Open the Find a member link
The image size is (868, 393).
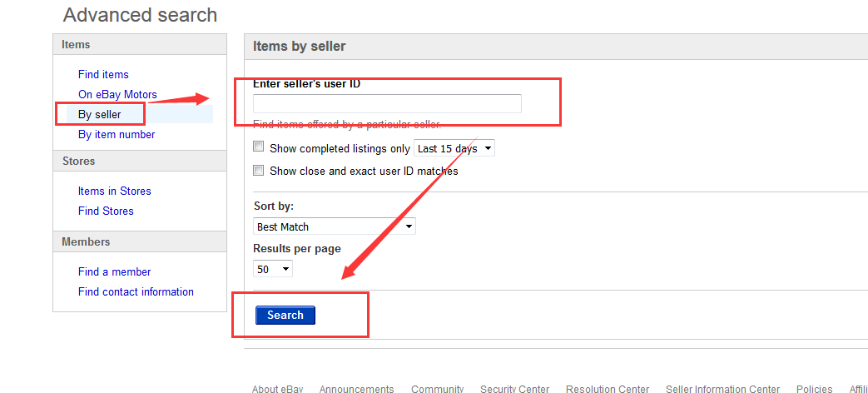(115, 271)
